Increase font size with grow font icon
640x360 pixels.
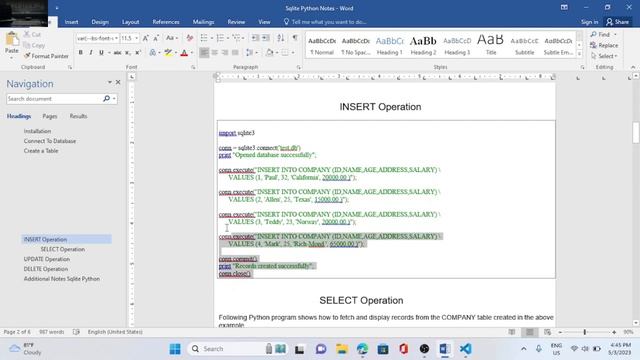click(146, 38)
